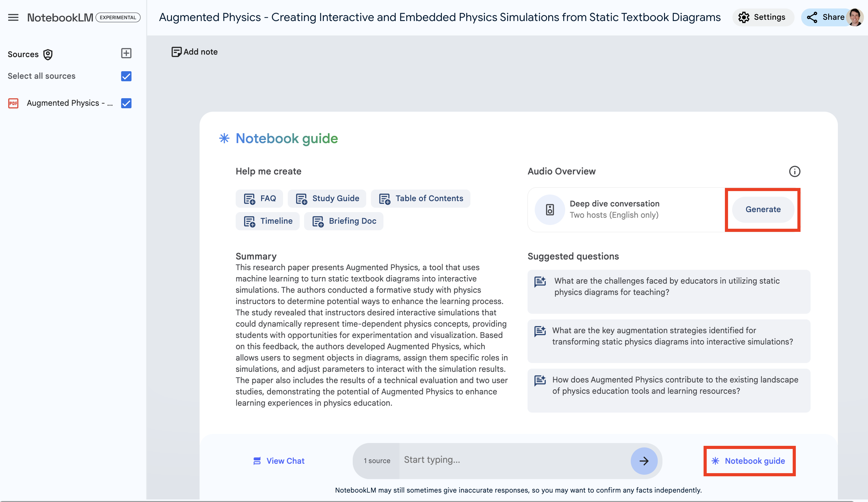Open user profile avatar
Screen dimensions: 868x502
tap(855, 17)
